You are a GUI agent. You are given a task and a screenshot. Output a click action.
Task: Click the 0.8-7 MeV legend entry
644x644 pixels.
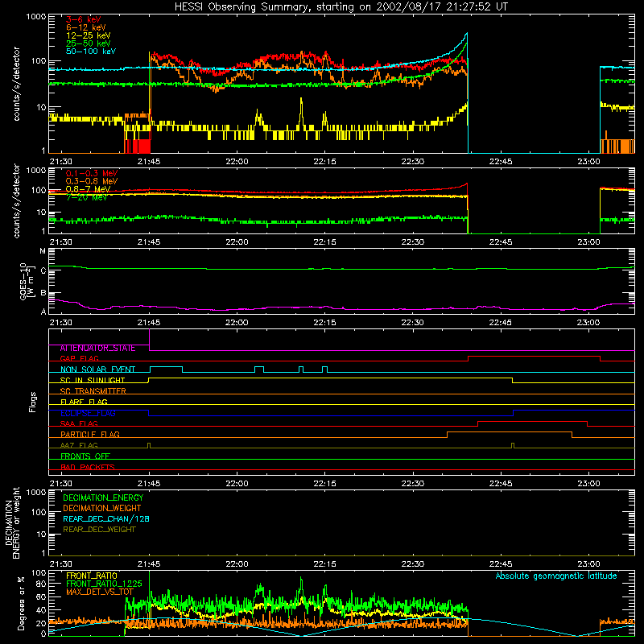[88, 189]
